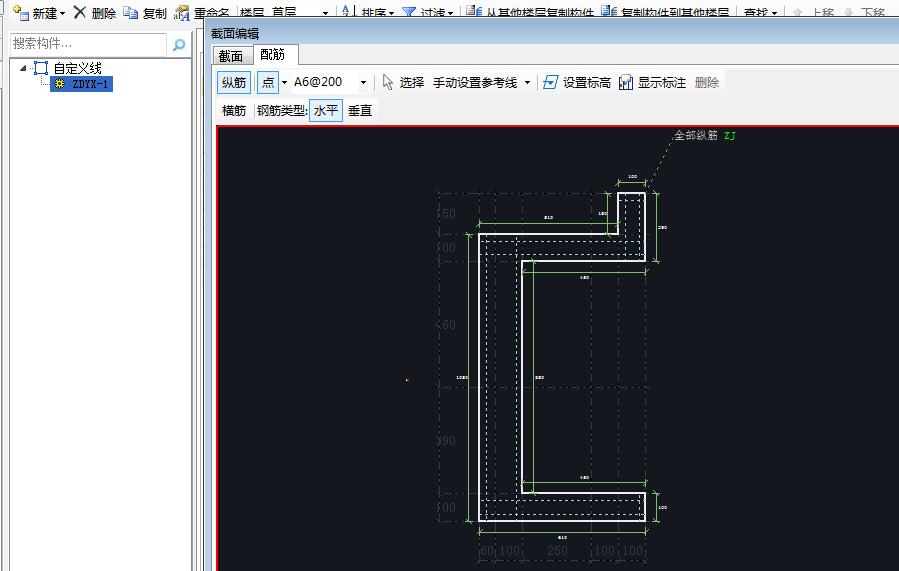This screenshot has height=571, width=899.
Task: Toggle the 点 point placement mode
Action: tap(268, 83)
